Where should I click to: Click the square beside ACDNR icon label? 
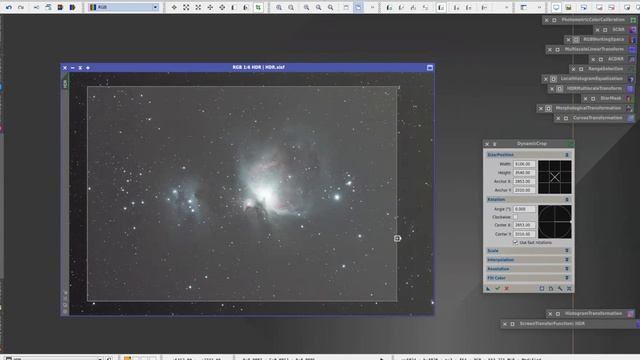[601, 59]
